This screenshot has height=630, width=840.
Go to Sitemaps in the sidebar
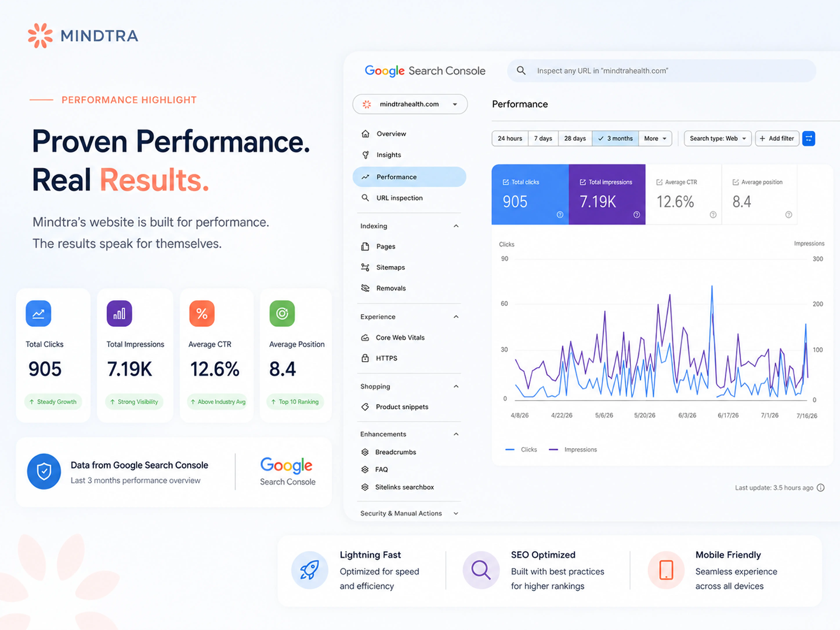pos(409,267)
